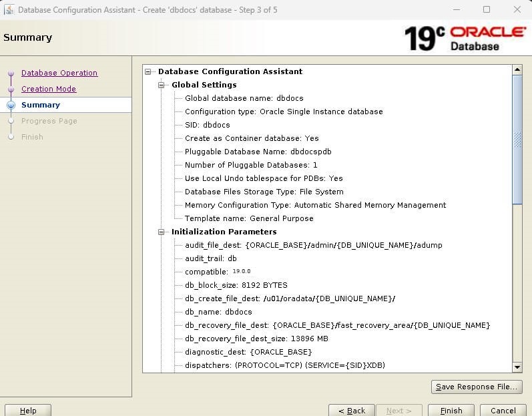Collapse the Global Settings tree section
Screen dimensions: 532x416
162,85
